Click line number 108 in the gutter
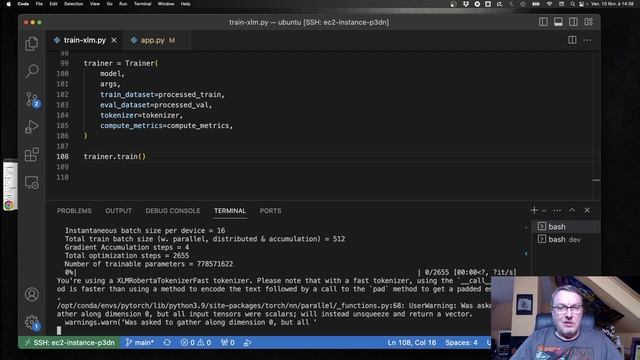Image resolution: width=640 pixels, height=360 pixels. pyautogui.click(x=62, y=156)
